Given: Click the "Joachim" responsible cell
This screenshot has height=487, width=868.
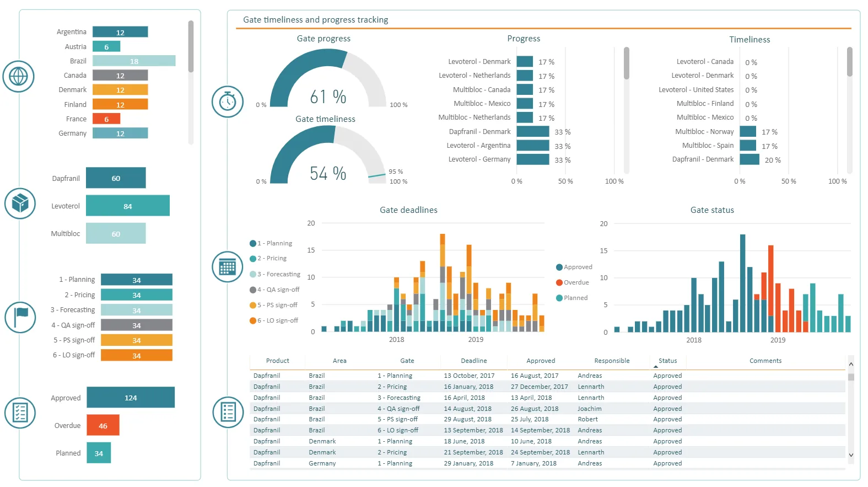Looking at the screenshot, I should point(590,409).
